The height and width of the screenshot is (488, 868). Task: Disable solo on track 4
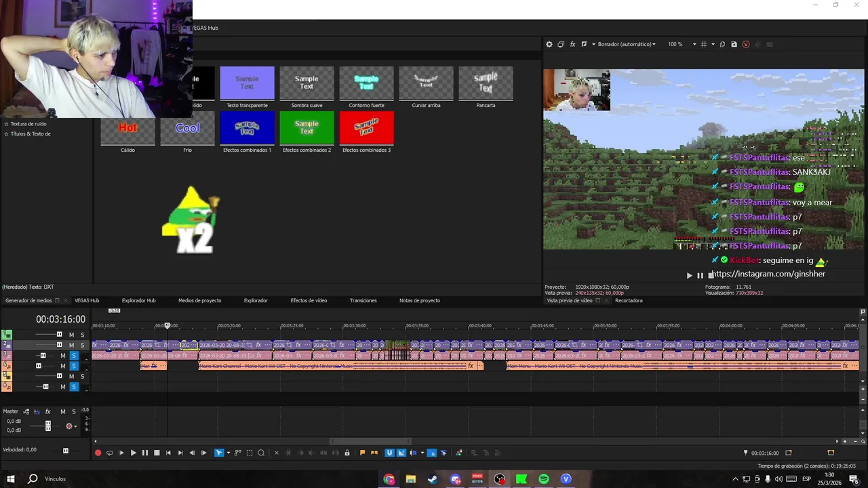[74, 366]
